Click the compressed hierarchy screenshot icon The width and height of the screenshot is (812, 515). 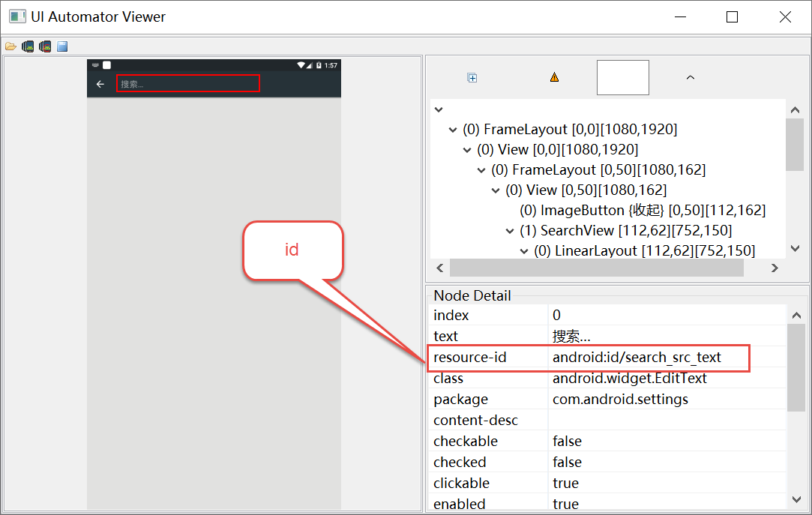[45, 46]
